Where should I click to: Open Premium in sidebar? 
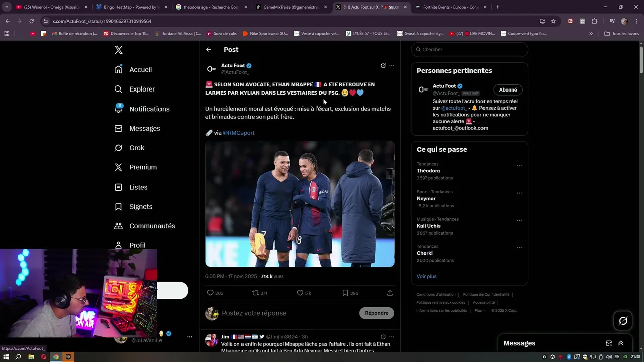136,167
